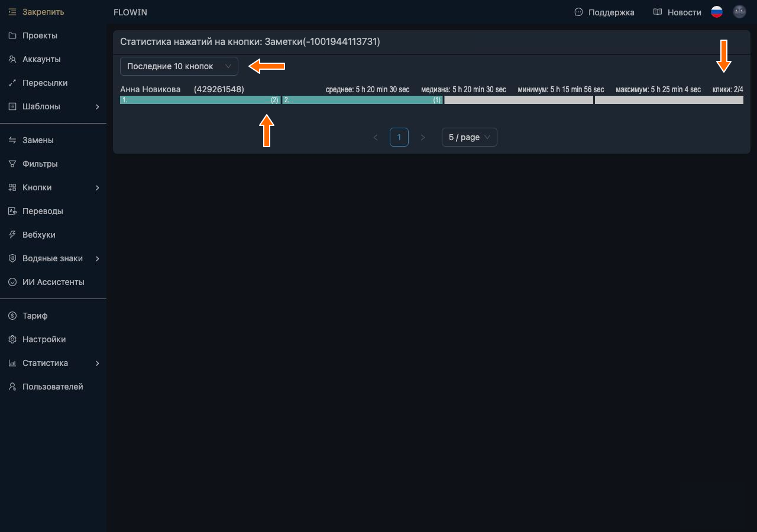Image resolution: width=757 pixels, height=532 pixels.
Task: Open the Последние 10 кнопок dropdown
Action: point(179,66)
